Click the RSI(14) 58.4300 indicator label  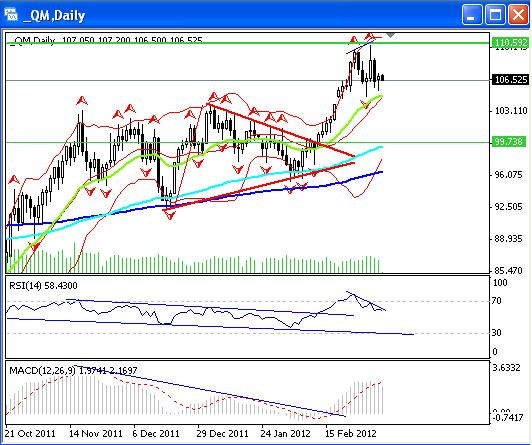[43, 286]
